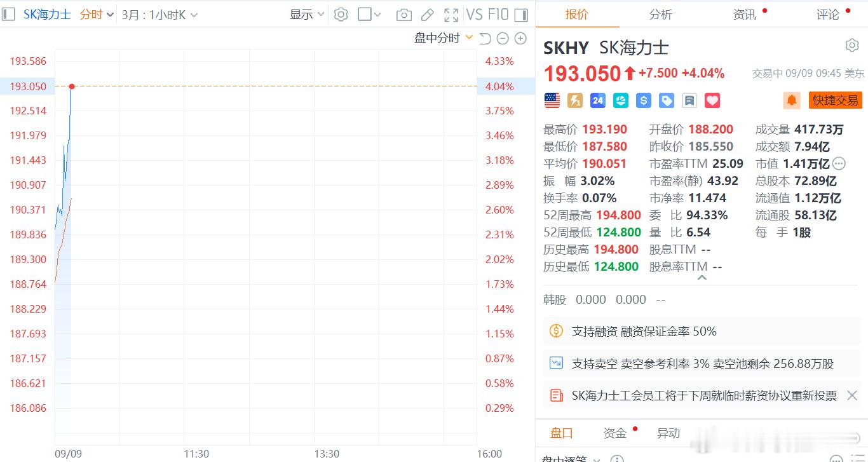Open the VS comparison tool

coord(474,14)
